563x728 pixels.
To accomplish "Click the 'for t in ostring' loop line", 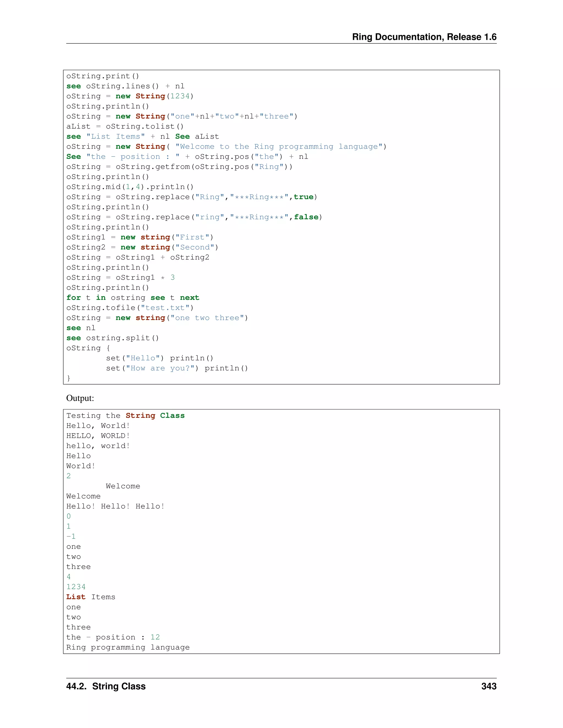I will tap(133, 298).
